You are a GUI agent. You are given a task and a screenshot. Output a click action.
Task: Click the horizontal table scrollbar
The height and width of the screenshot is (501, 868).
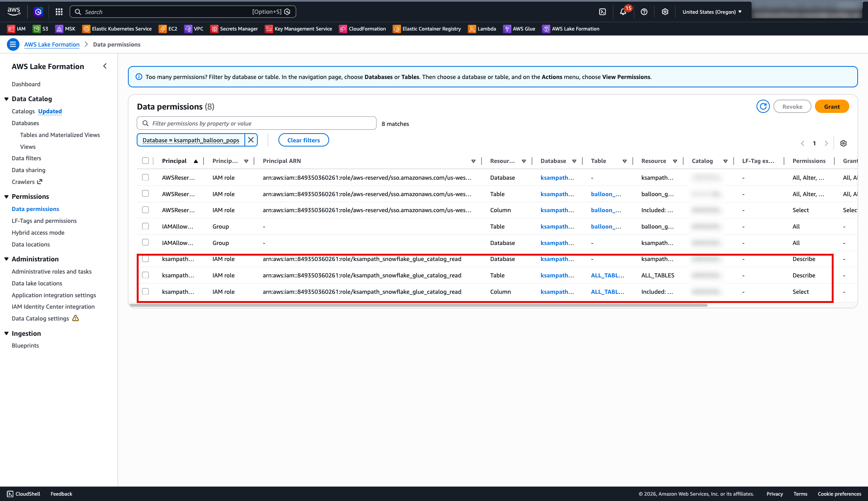coord(419,305)
